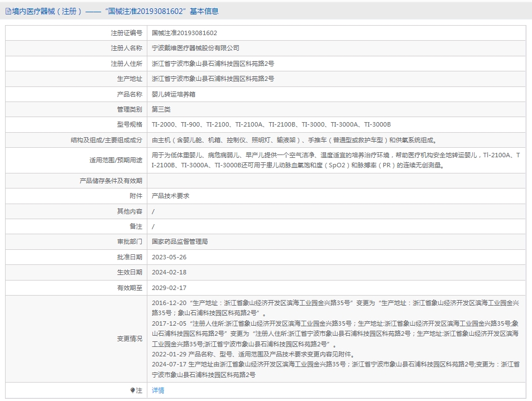Screen dimensions: 532x401
Task: Select expiry date 2029-02-17
Action: pyautogui.click(x=169, y=288)
